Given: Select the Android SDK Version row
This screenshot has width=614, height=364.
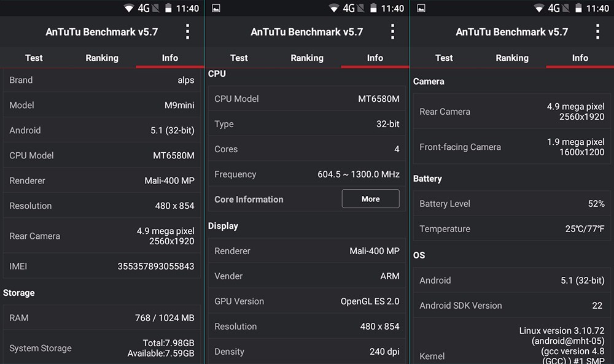Looking at the screenshot, I should click(512, 305).
